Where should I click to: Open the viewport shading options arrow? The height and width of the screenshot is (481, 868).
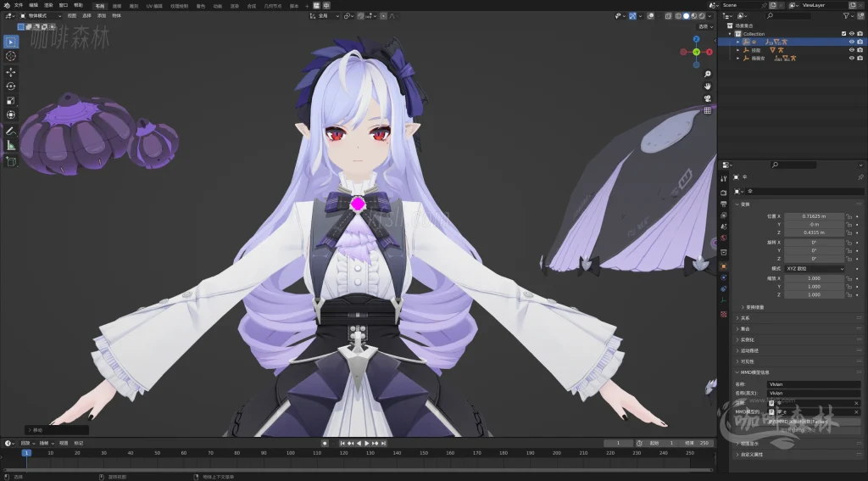click(x=710, y=16)
